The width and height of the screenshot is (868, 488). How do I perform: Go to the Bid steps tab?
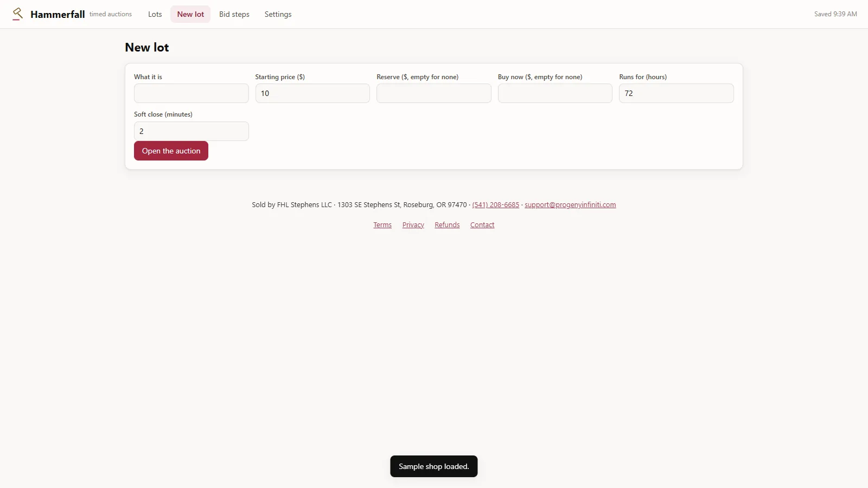(x=234, y=14)
